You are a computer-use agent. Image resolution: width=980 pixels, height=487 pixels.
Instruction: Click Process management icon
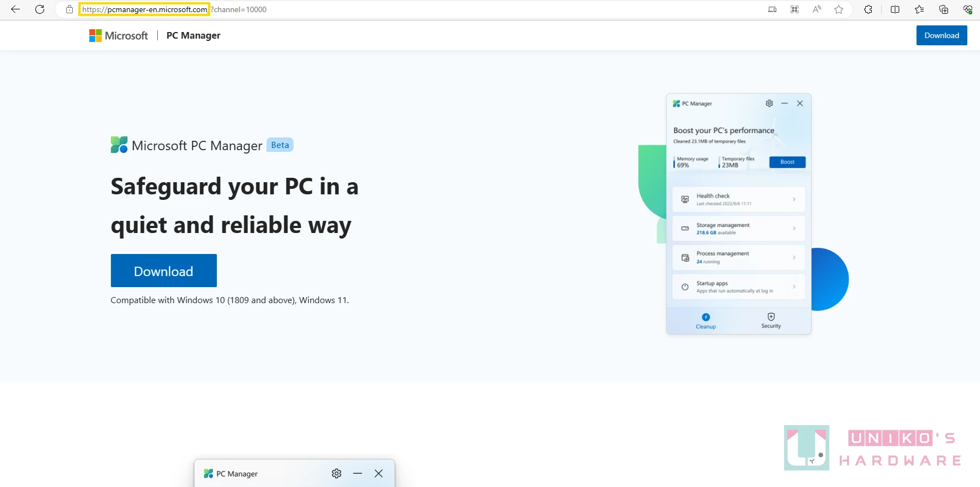click(x=685, y=258)
